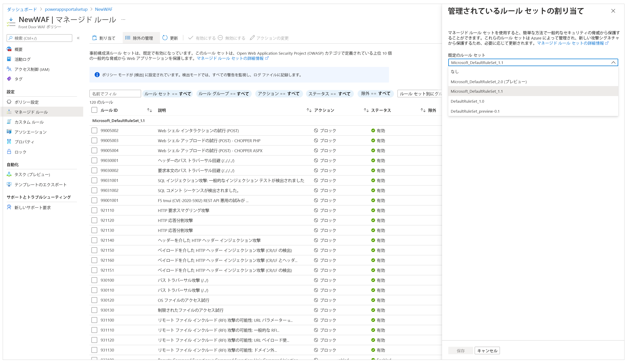The image size is (628, 364).
Task: Go to ダッシュボード breadcrumb
Action: [x=22, y=9]
